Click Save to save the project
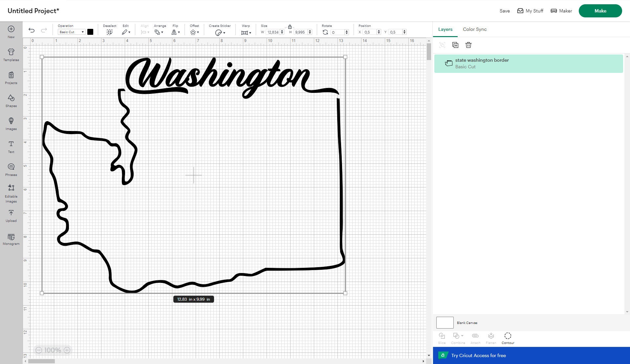Viewport: 630px width, 364px height. point(504,11)
